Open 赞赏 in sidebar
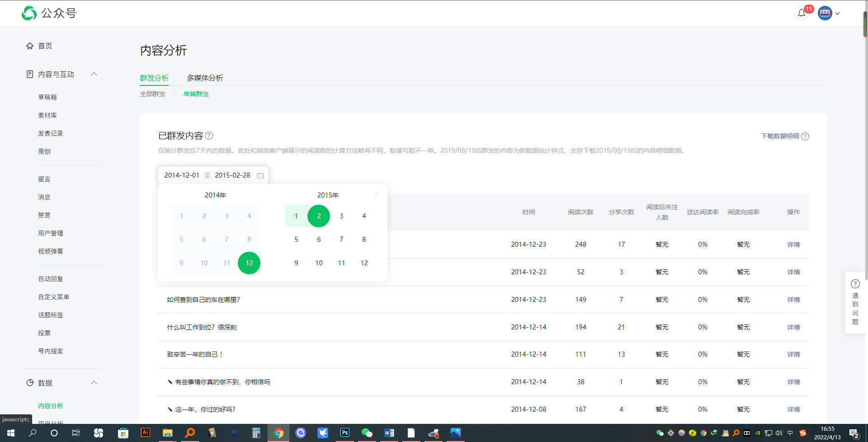The width and height of the screenshot is (868, 442). click(x=44, y=215)
